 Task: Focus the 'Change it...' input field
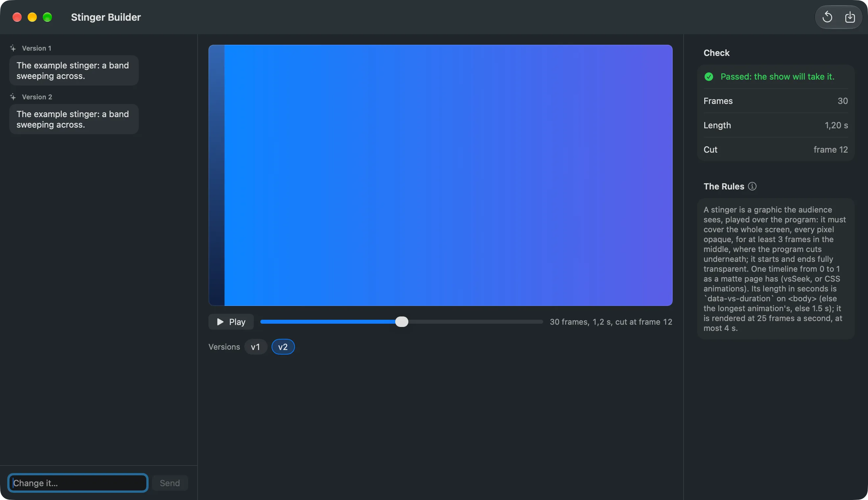(x=78, y=483)
